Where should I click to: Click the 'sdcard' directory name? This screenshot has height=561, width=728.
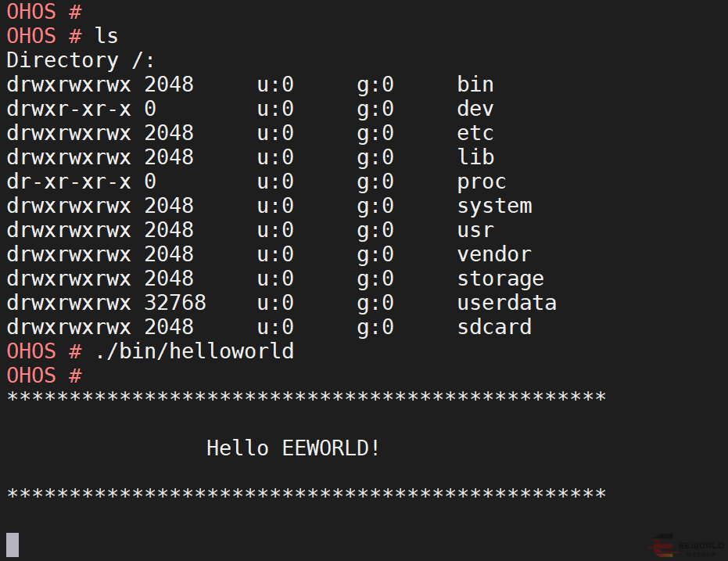pos(494,327)
